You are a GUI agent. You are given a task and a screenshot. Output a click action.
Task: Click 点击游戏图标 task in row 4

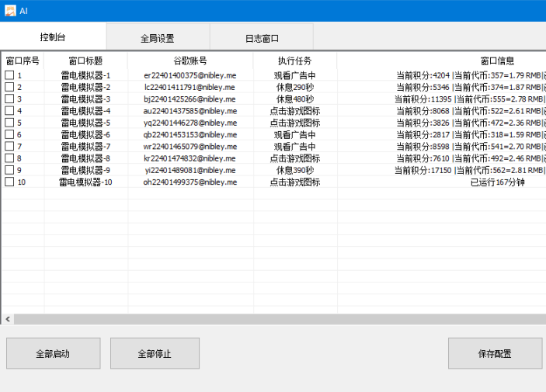pyautogui.click(x=295, y=111)
